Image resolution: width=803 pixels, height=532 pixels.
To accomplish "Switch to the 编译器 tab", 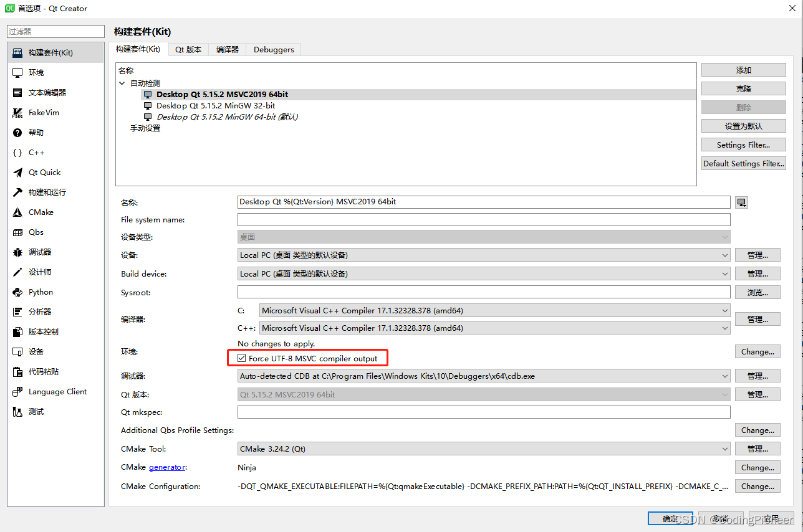I will [228, 50].
